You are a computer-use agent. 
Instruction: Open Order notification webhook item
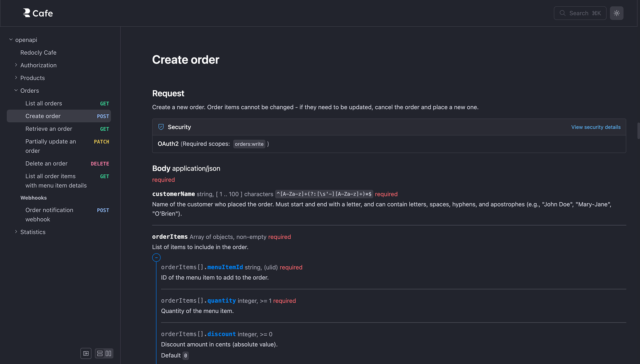(59, 215)
